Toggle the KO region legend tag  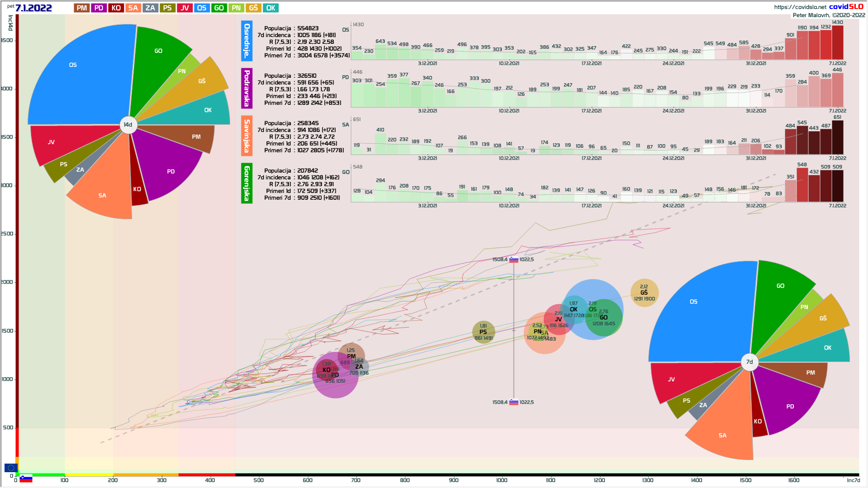pyautogui.click(x=116, y=8)
